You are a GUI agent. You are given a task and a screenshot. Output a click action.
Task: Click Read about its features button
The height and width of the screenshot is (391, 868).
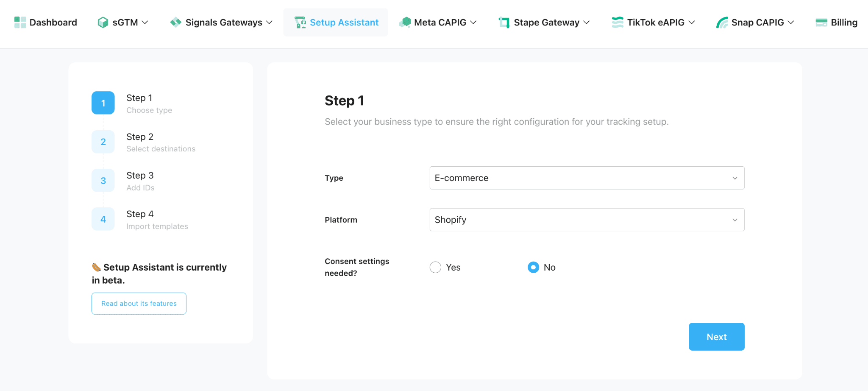(139, 304)
